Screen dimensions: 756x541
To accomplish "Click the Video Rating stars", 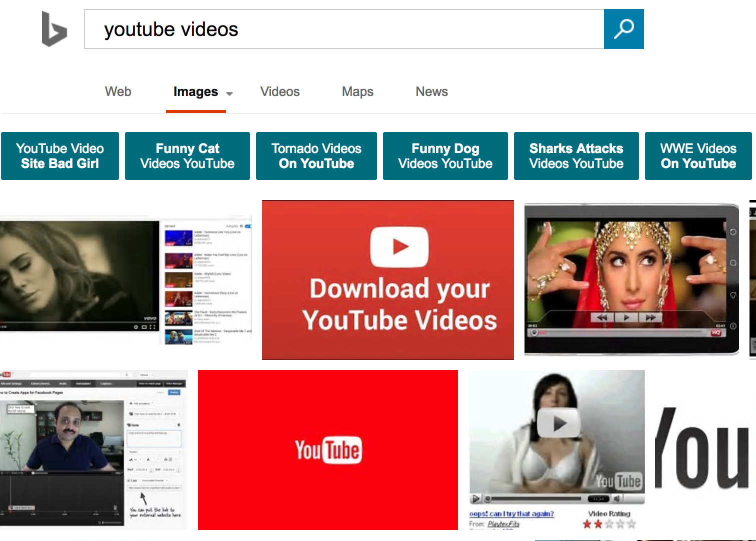I will (x=609, y=524).
